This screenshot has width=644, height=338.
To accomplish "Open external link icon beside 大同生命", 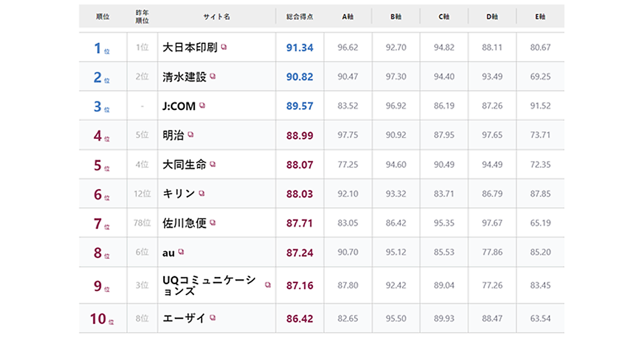I will (213, 164).
